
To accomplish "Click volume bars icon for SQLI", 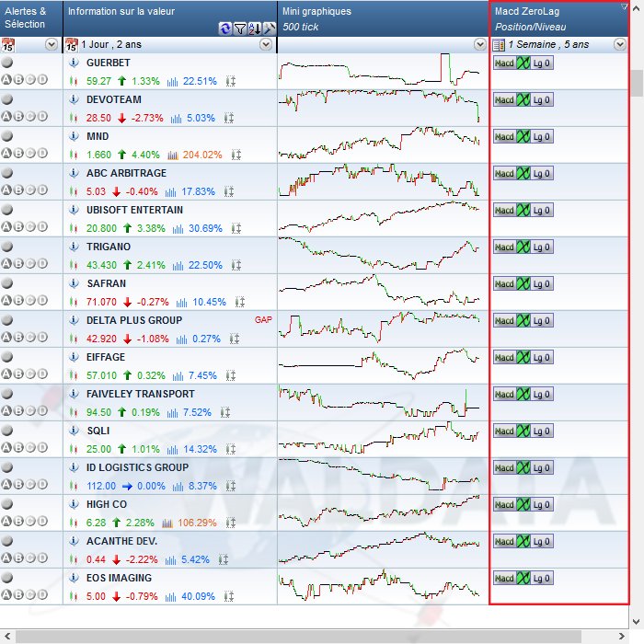I will pyautogui.click(x=173, y=449).
